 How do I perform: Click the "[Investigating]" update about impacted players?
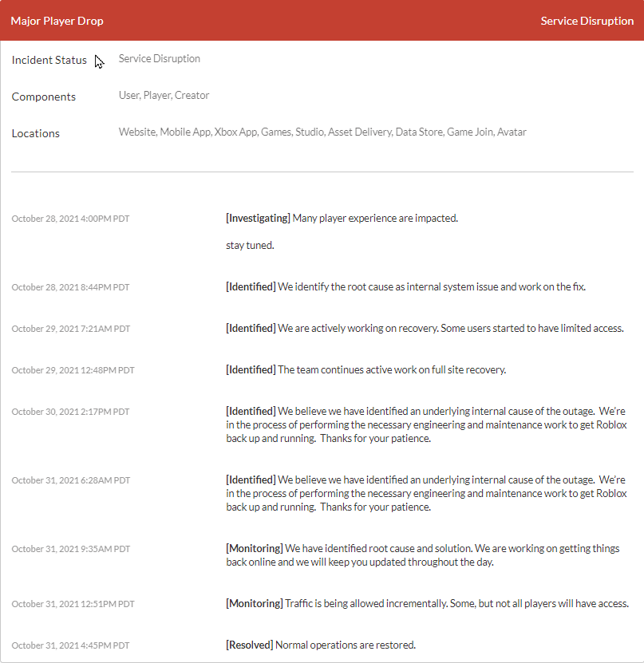[x=342, y=218]
